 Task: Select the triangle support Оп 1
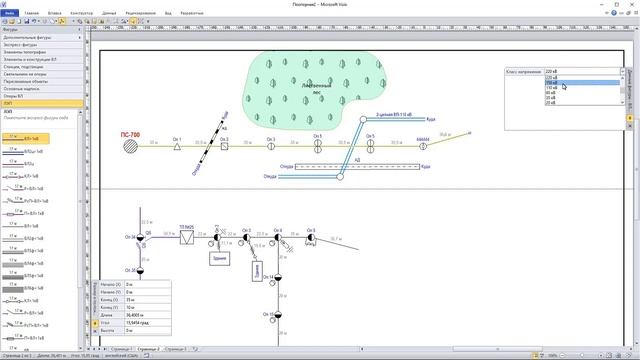point(177,147)
